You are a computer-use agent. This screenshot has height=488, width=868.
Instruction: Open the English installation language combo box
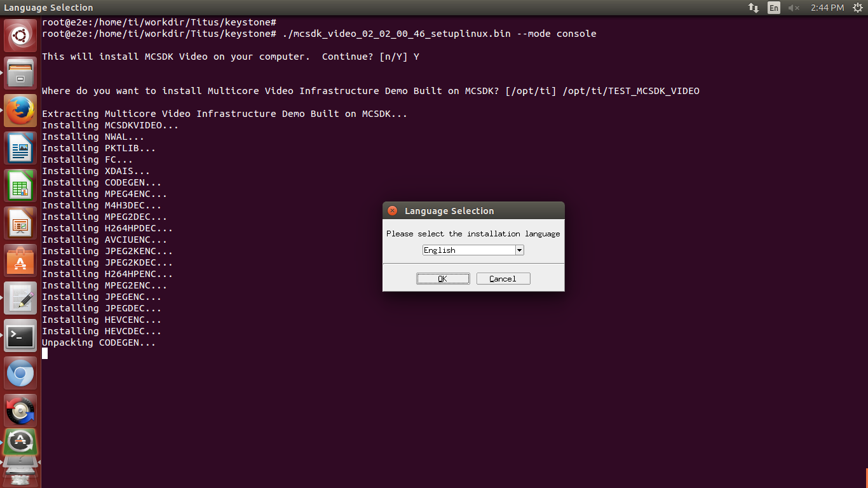point(473,250)
